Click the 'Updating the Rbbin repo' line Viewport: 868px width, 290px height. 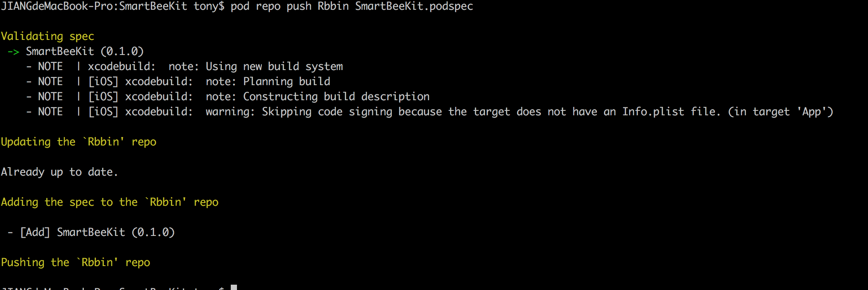pyautogui.click(x=79, y=142)
